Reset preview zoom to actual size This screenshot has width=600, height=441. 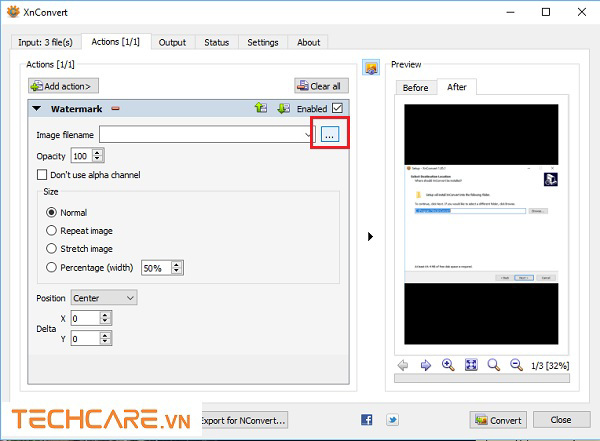pos(494,365)
